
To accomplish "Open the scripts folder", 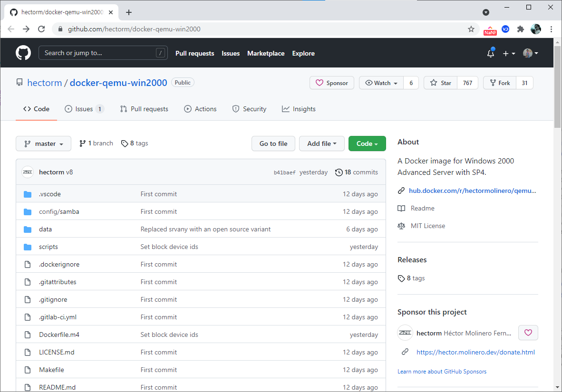I will 48,247.
